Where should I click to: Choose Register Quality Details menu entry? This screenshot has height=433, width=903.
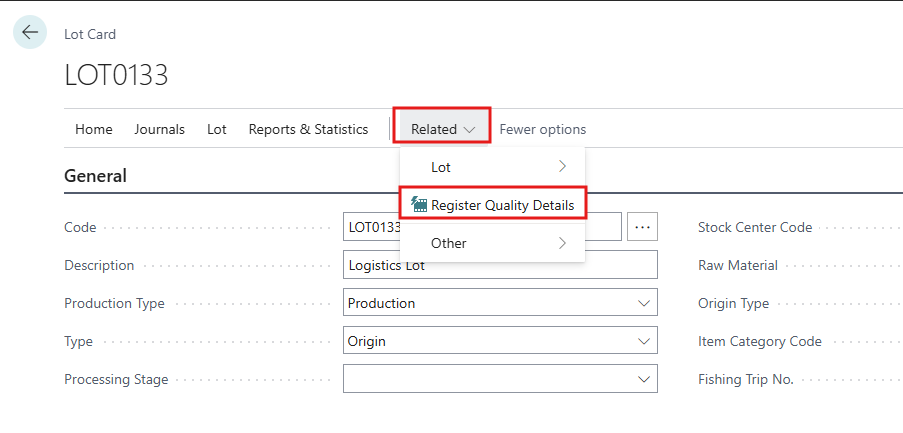(492, 205)
